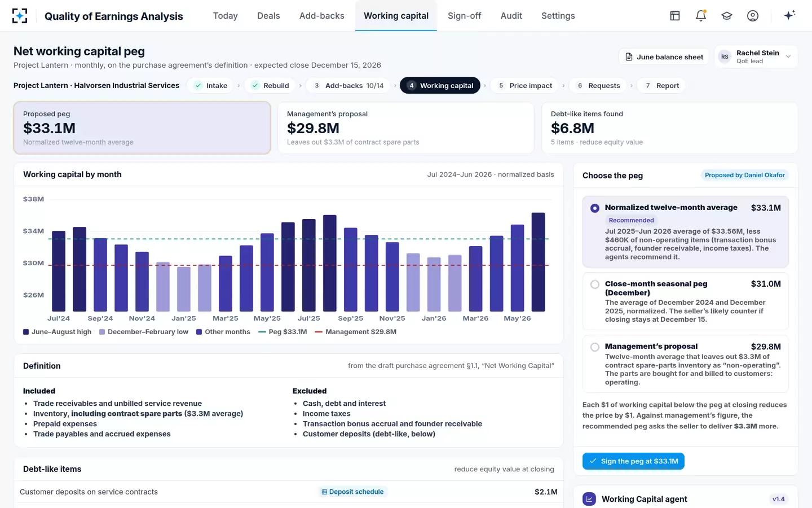Click the Proposed by Daniel Okafor badge
This screenshot has width=812, height=508.
[x=744, y=176]
